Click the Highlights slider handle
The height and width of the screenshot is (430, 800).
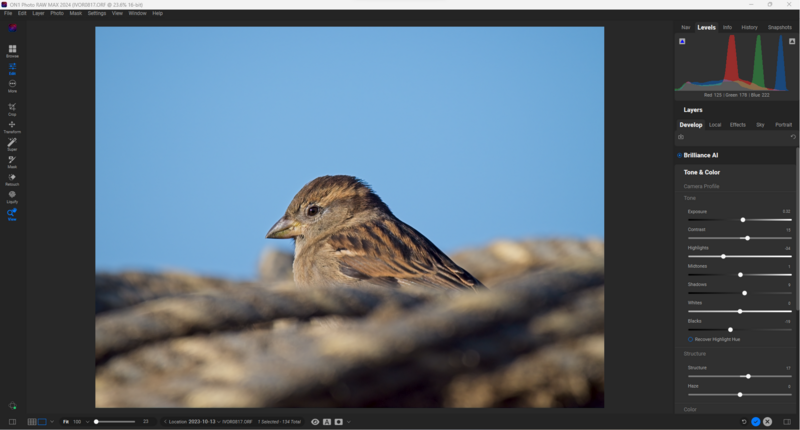(723, 257)
